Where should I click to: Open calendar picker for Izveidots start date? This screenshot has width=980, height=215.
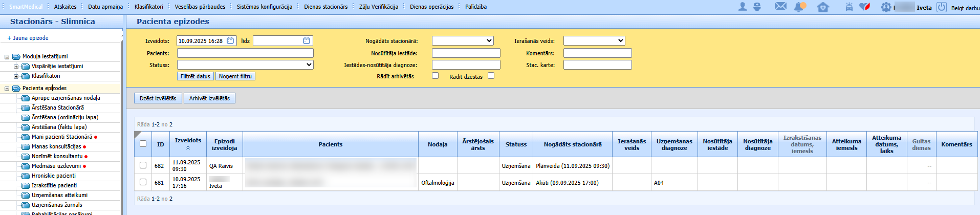click(230, 40)
